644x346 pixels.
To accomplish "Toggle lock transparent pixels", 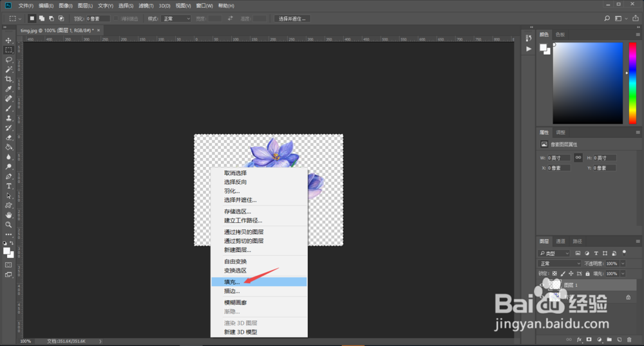I will pos(554,274).
